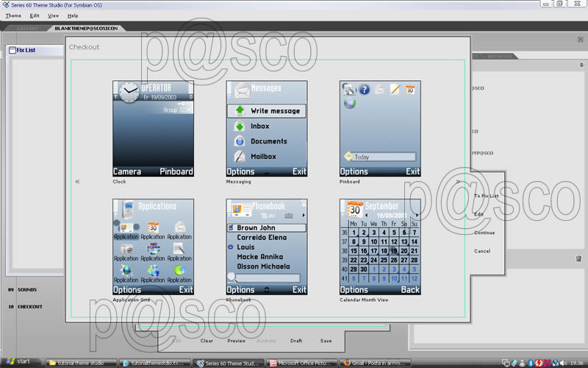Go to previous previews with left chevron
588x368 pixels.
(77, 181)
